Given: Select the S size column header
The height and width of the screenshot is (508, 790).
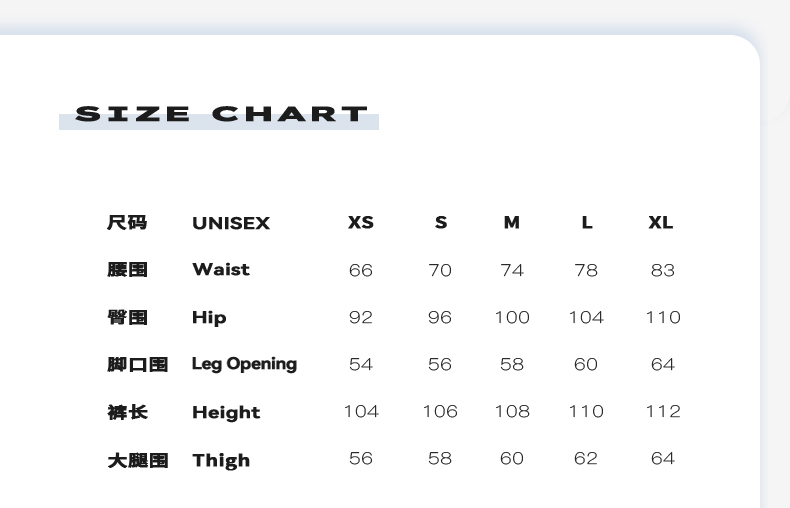Looking at the screenshot, I should tap(440, 222).
